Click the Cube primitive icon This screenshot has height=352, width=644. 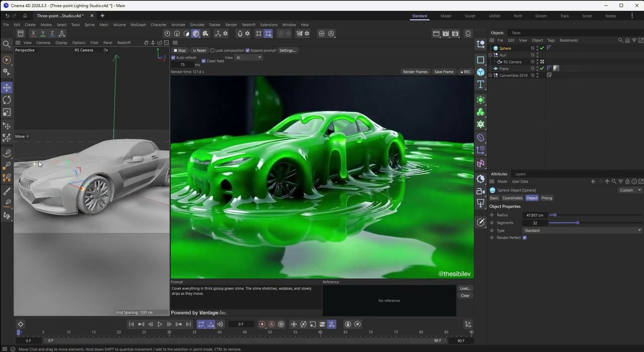(480, 72)
